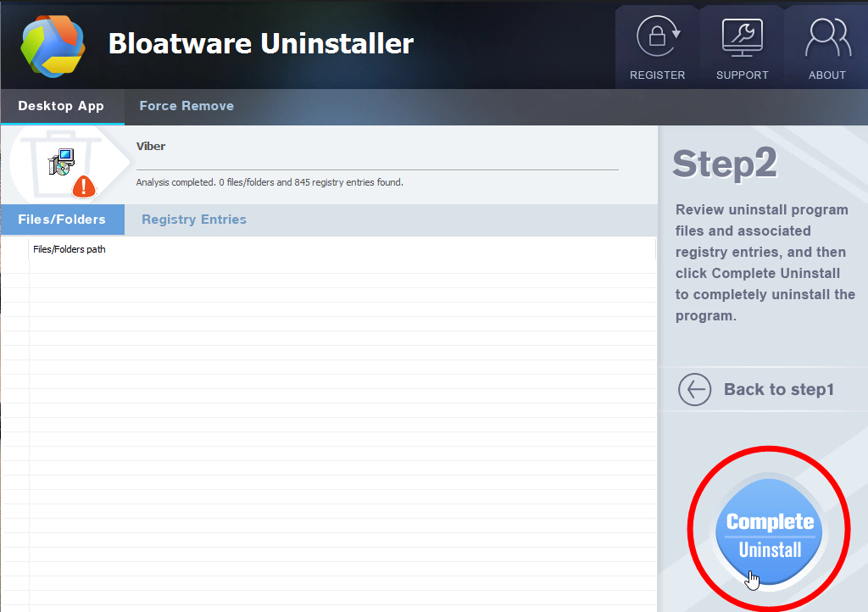This screenshot has width=868, height=612.
Task: Click the Review uninstall program instructions text
Action: click(x=765, y=263)
